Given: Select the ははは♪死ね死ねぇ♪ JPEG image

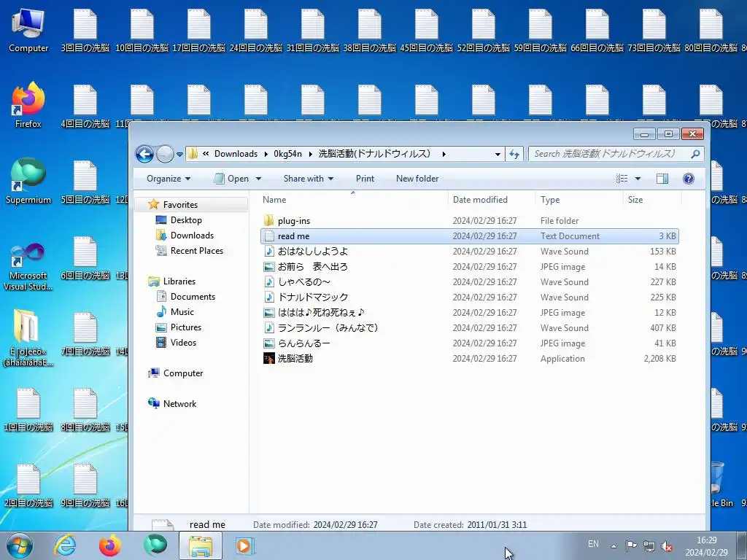Looking at the screenshot, I should coord(469,313).
